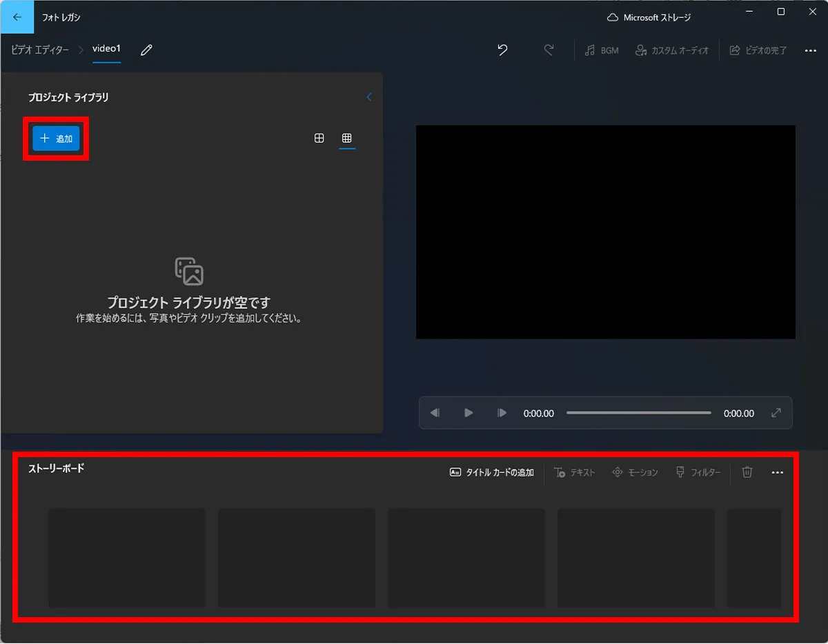Open the top-right more options menu
The width and height of the screenshot is (828, 644).
pos(811,50)
